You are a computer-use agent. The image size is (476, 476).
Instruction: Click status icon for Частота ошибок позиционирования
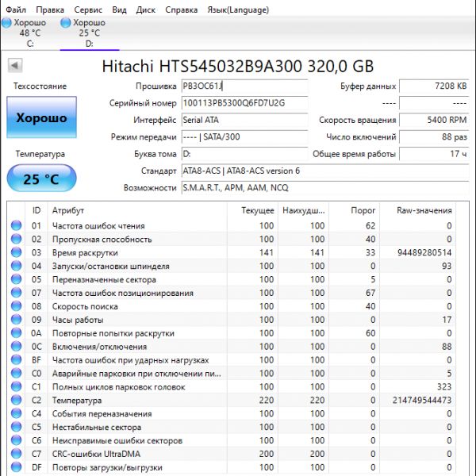(16, 293)
